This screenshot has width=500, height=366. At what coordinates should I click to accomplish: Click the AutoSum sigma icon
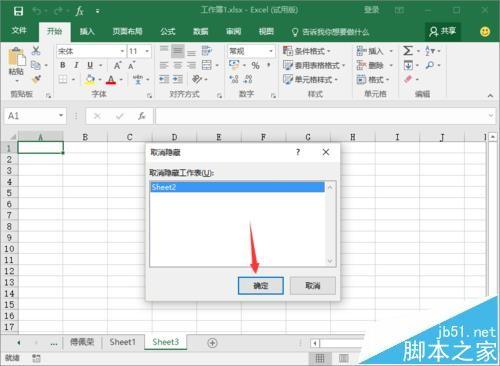point(408,51)
